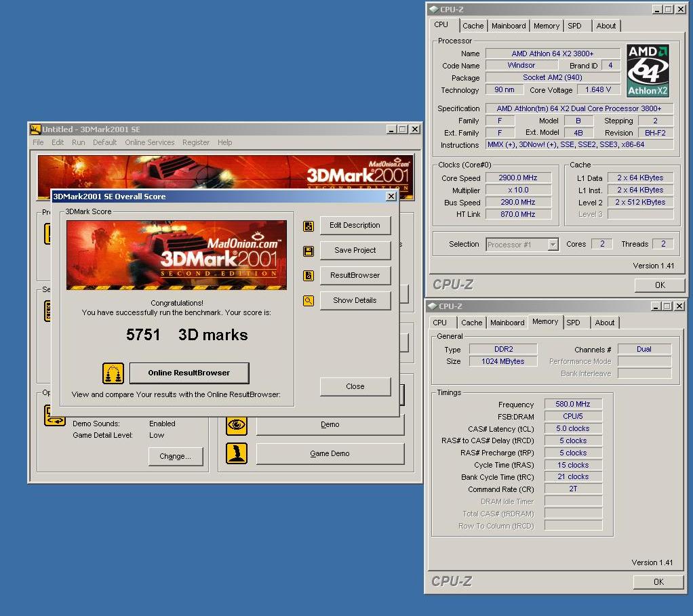
Task: Open the Edit menu in 3DMark2001
Action: [x=58, y=142]
